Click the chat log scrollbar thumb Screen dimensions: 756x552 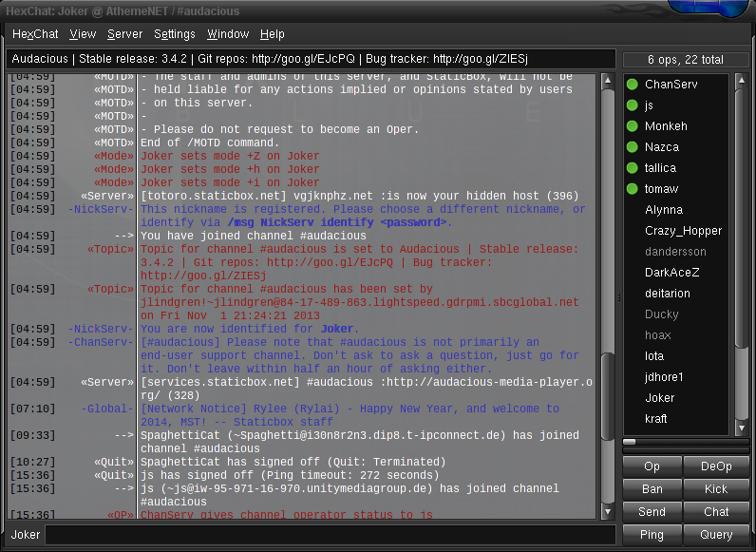608,396
